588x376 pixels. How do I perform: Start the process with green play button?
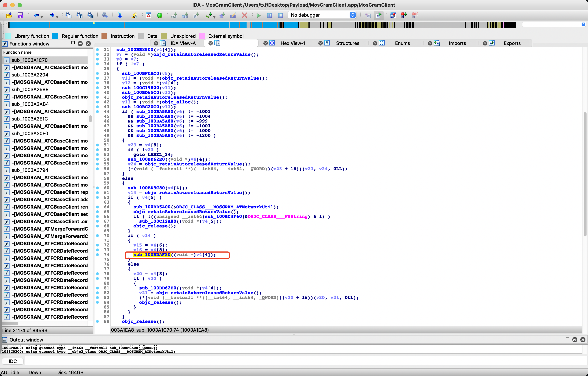[x=259, y=15]
